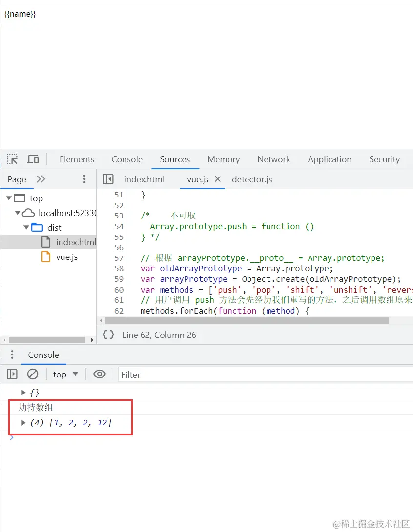Switch to the index.html editor tab

(145, 179)
